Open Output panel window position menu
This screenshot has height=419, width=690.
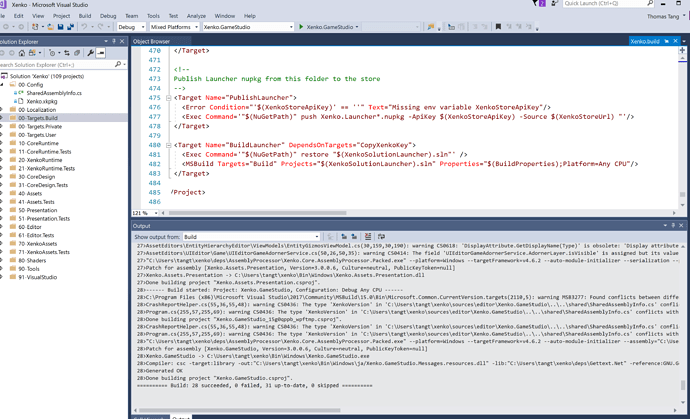(x=665, y=225)
